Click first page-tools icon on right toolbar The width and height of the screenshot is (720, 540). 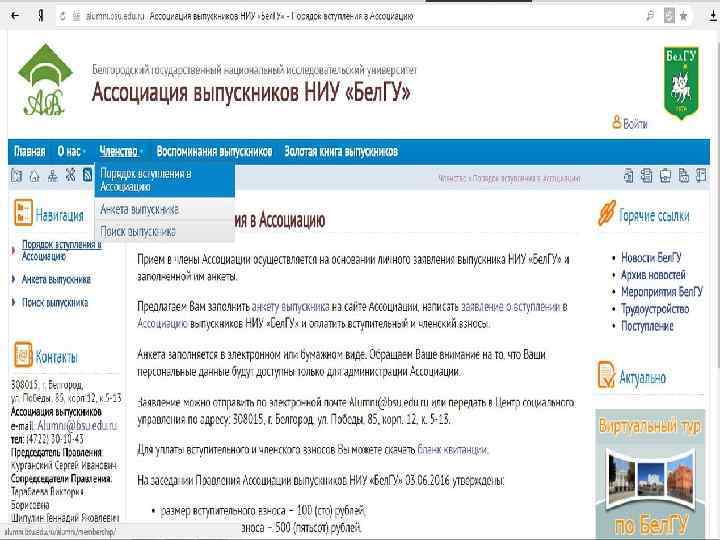tap(629, 175)
